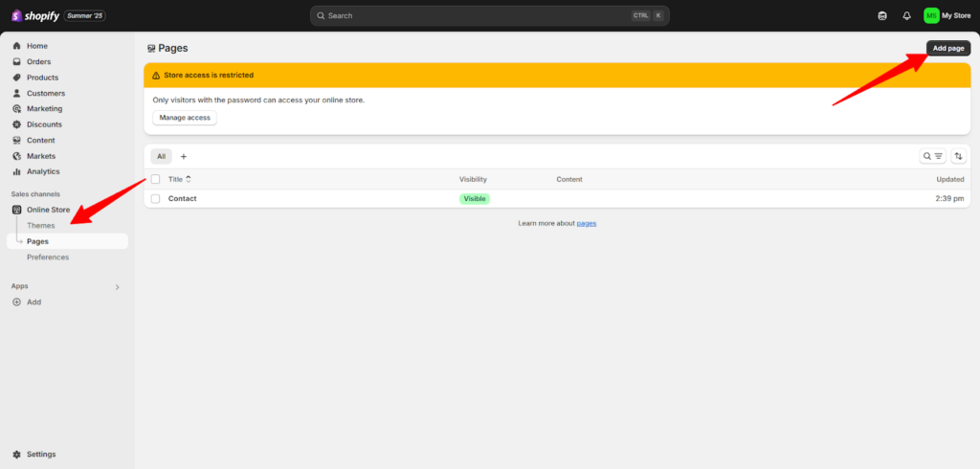This screenshot has height=469, width=980.
Task: Open search and filter pages icon
Action: [x=932, y=156]
